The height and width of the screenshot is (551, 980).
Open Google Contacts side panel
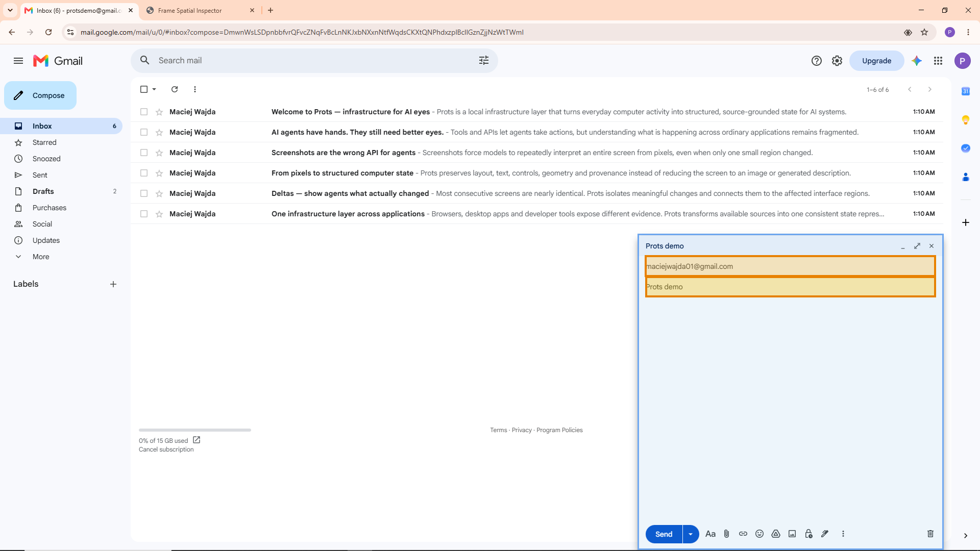pyautogui.click(x=966, y=177)
